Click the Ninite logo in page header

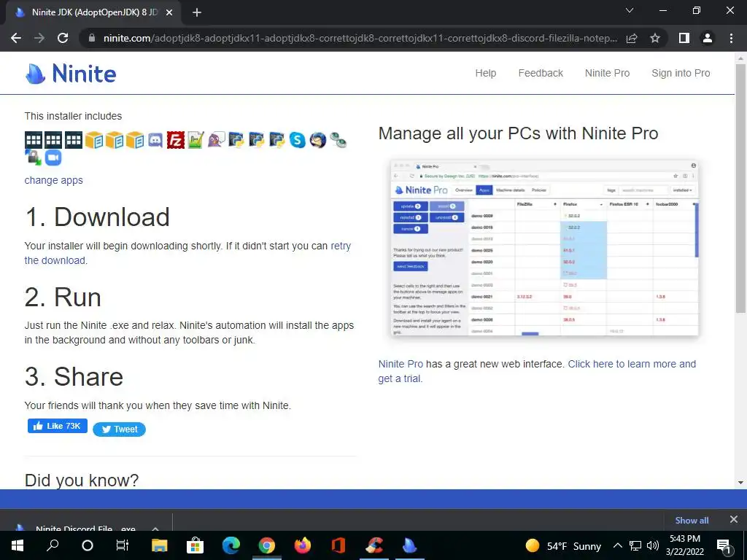point(71,74)
